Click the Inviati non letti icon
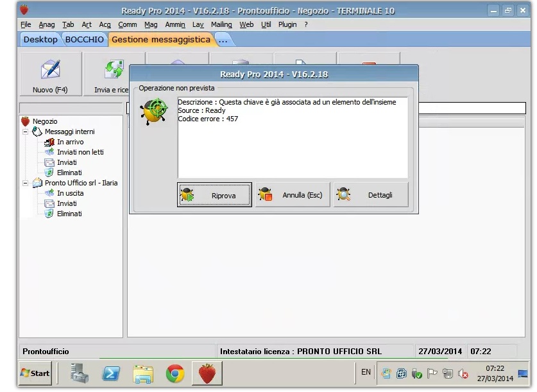 [x=49, y=152]
